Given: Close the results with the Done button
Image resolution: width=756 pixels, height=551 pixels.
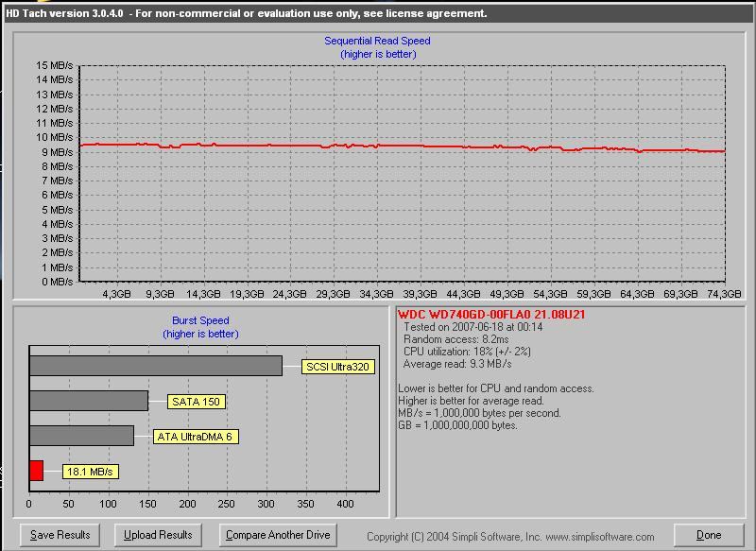Looking at the screenshot, I should [709, 535].
